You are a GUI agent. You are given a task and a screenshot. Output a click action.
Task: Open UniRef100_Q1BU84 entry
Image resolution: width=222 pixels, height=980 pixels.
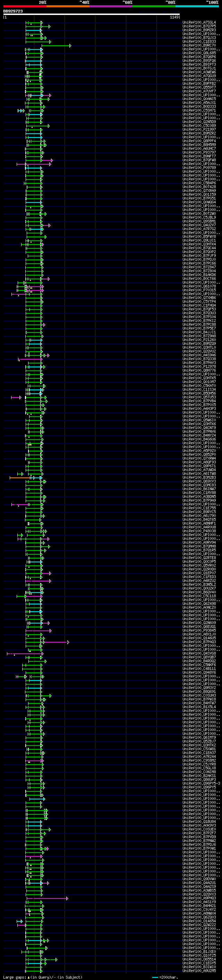[x=199, y=822]
